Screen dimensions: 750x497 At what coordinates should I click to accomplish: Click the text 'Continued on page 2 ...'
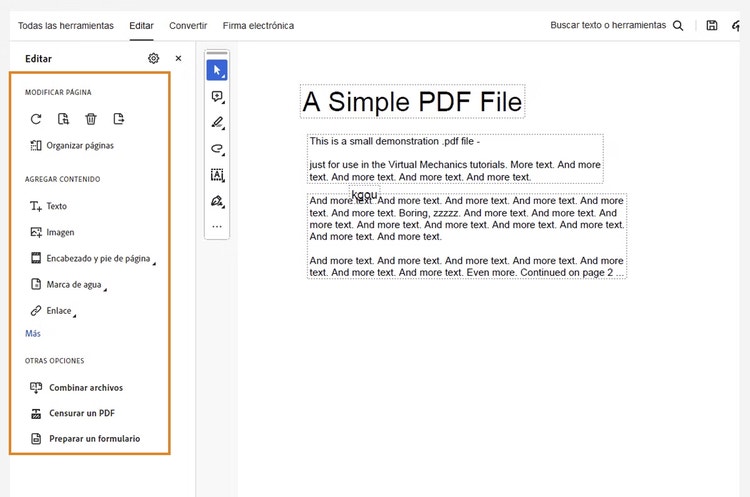572,273
